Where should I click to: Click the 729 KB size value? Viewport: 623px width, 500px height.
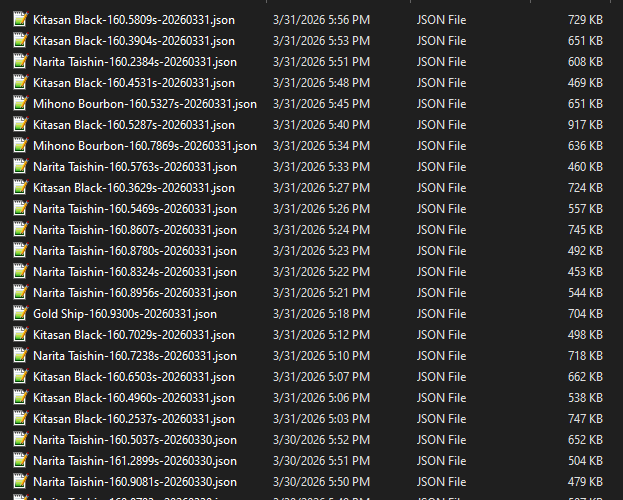[x=585, y=20]
